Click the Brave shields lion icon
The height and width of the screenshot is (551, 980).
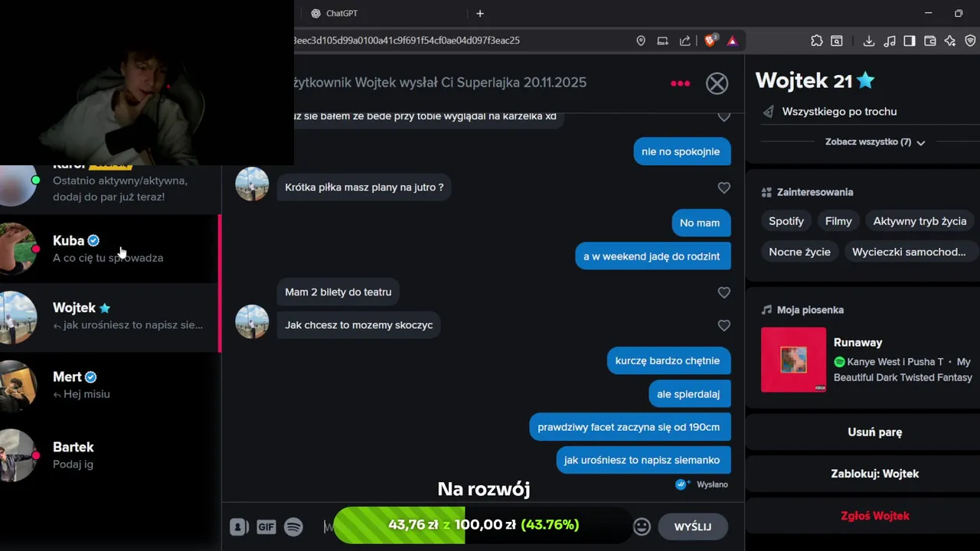pos(710,41)
